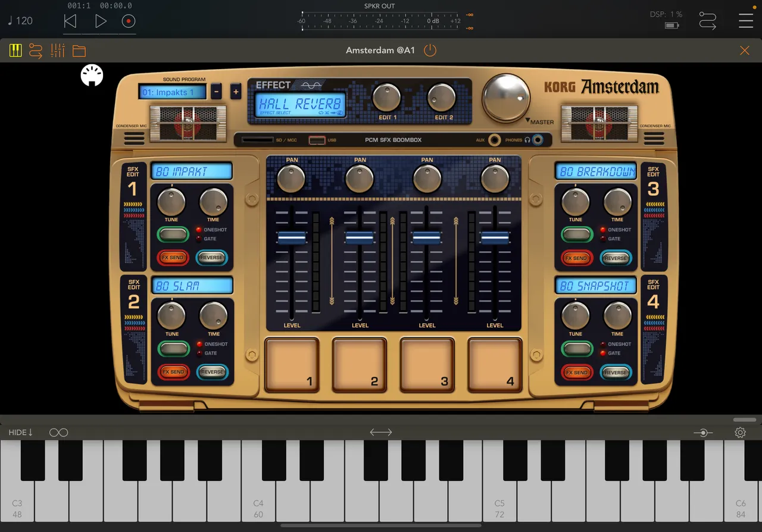Toggle FX SEND on SFX 2

click(x=173, y=372)
